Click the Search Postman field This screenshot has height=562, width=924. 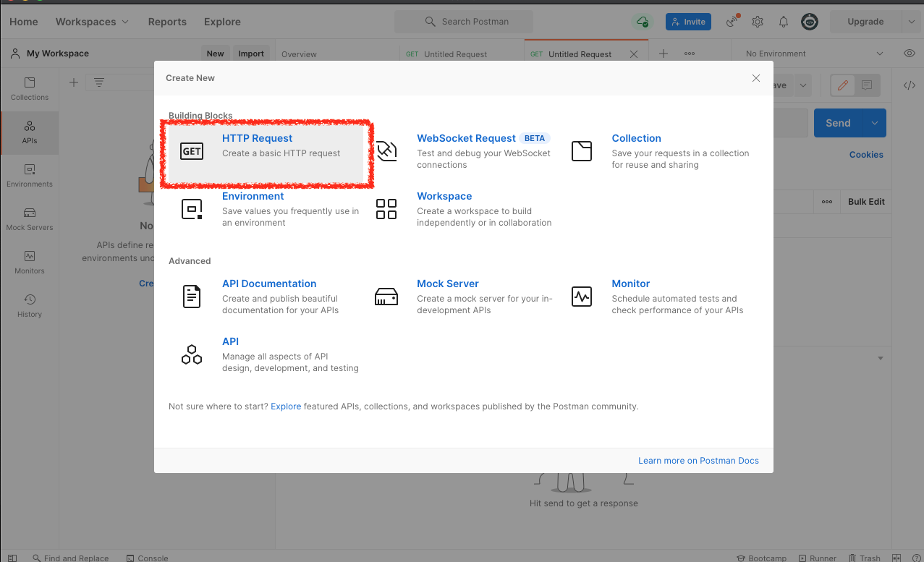pos(464,22)
